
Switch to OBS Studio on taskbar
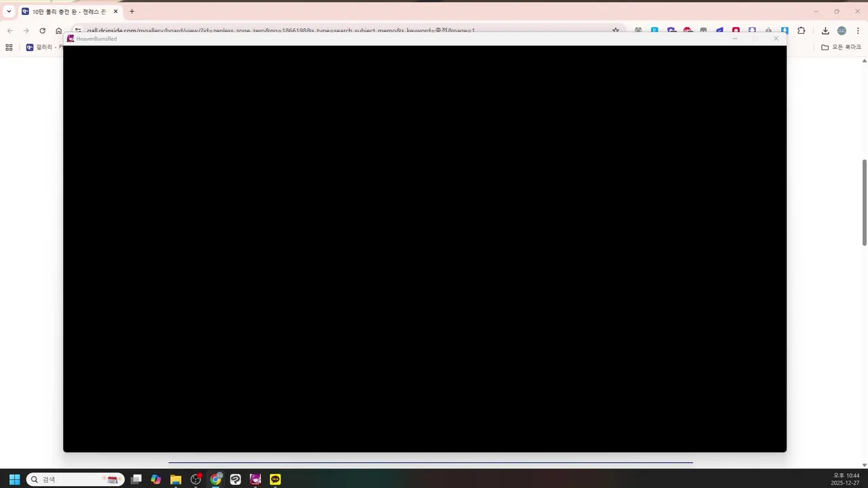tap(196, 479)
